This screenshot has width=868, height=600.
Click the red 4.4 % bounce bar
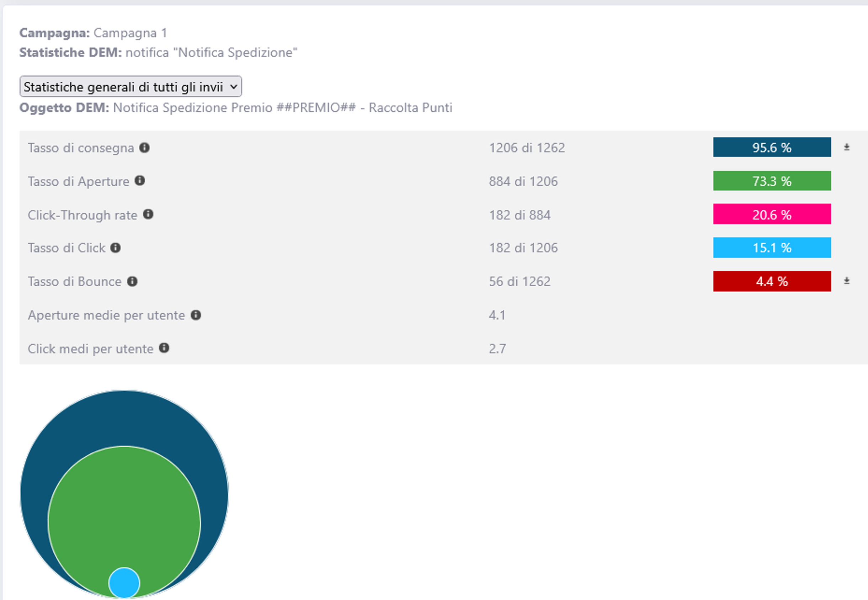(x=772, y=281)
